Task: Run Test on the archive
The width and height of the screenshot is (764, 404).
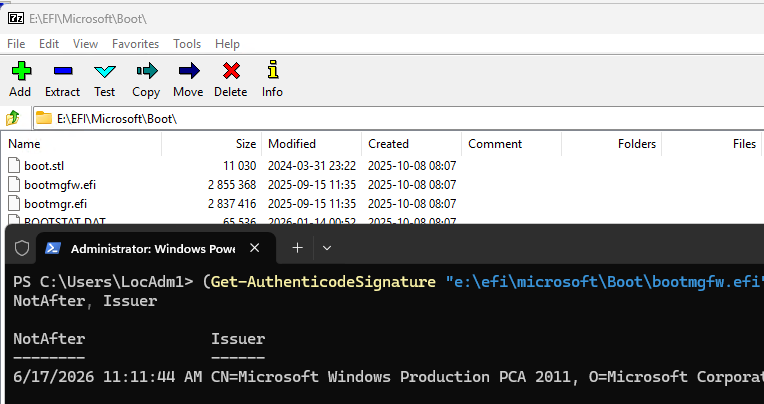Action: click(104, 78)
